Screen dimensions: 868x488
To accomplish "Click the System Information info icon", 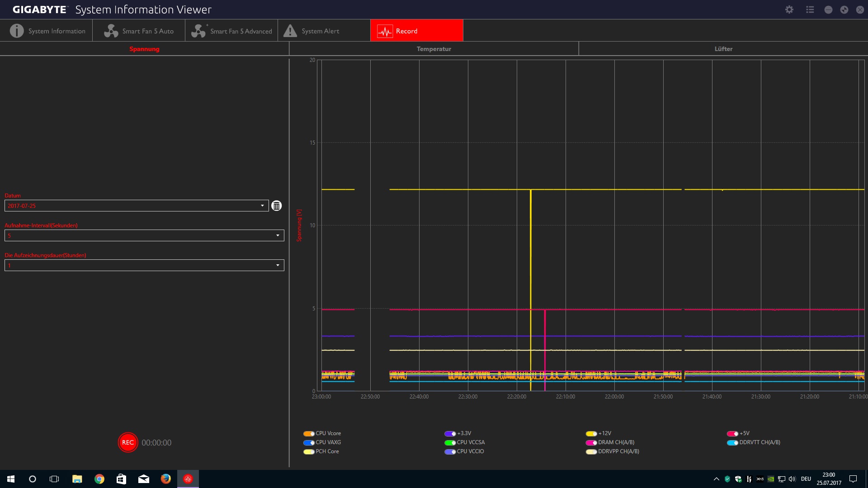I will 17,31.
